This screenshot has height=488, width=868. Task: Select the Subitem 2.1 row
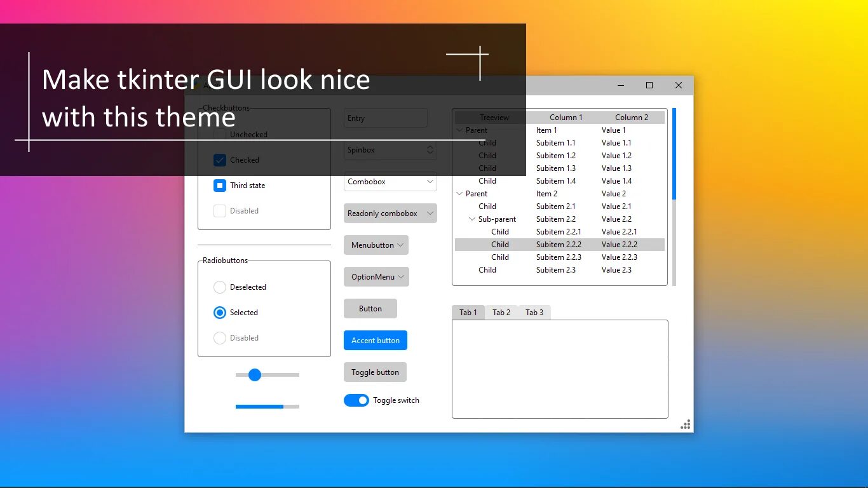point(560,207)
